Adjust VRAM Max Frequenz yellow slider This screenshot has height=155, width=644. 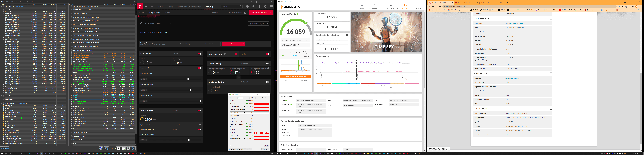pos(189,140)
